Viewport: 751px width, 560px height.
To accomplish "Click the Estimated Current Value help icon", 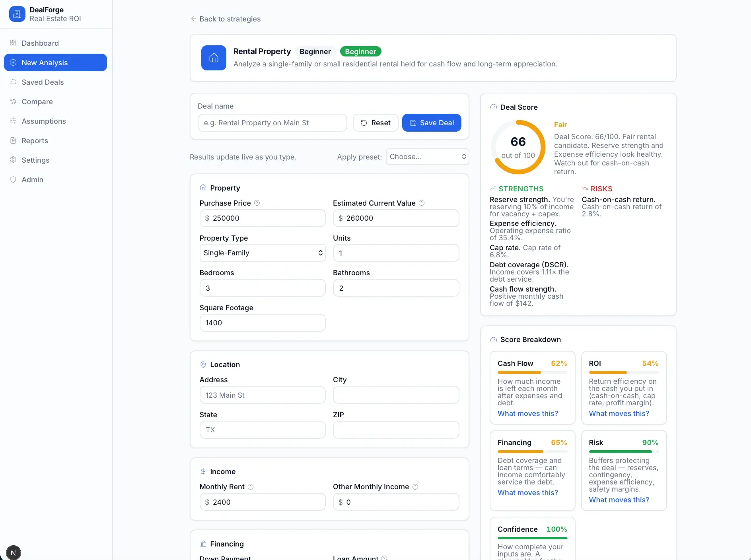I will pyautogui.click(x=422, y=203).
